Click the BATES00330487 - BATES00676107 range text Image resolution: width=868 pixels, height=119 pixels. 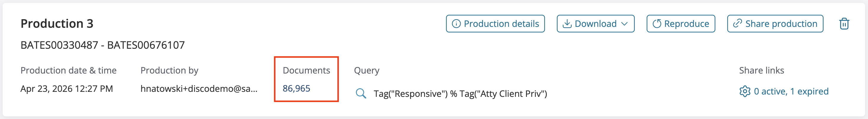click(x=103, y=45)
